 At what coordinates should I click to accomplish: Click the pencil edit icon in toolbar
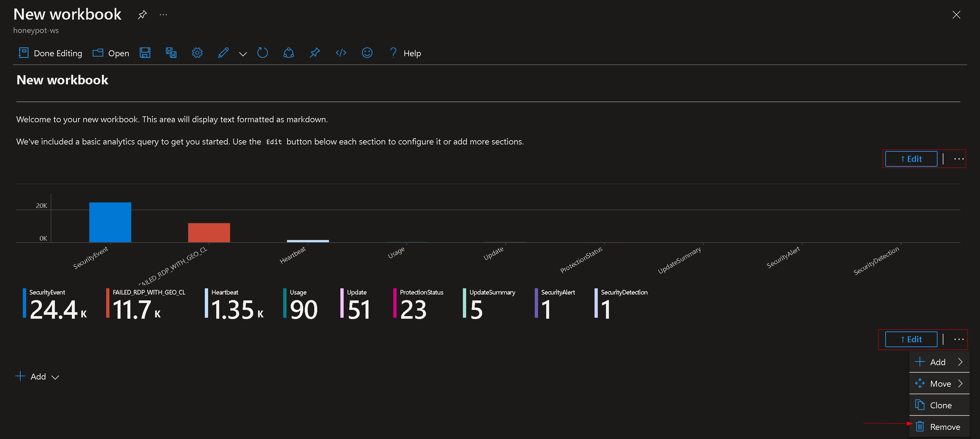pyautogui.click(x=223, y=53)
